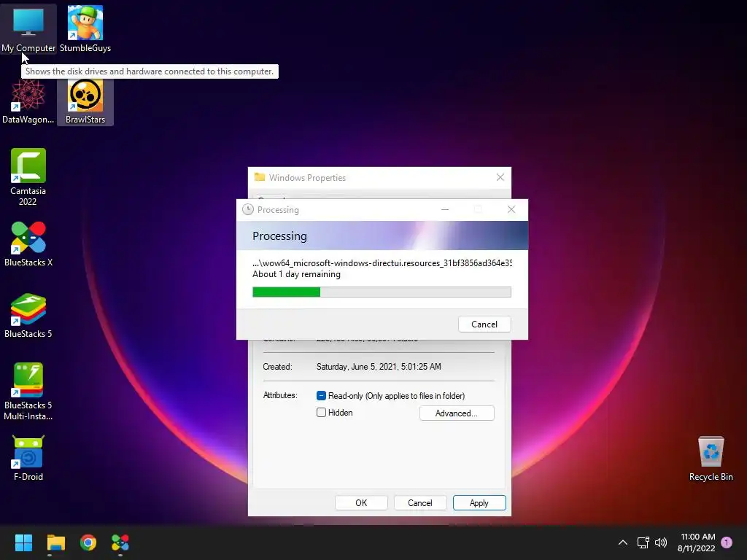Click the 'About 1 day remaining' text
The height and width of the screenshot is (560, 747).
click(x=296, y=274)
